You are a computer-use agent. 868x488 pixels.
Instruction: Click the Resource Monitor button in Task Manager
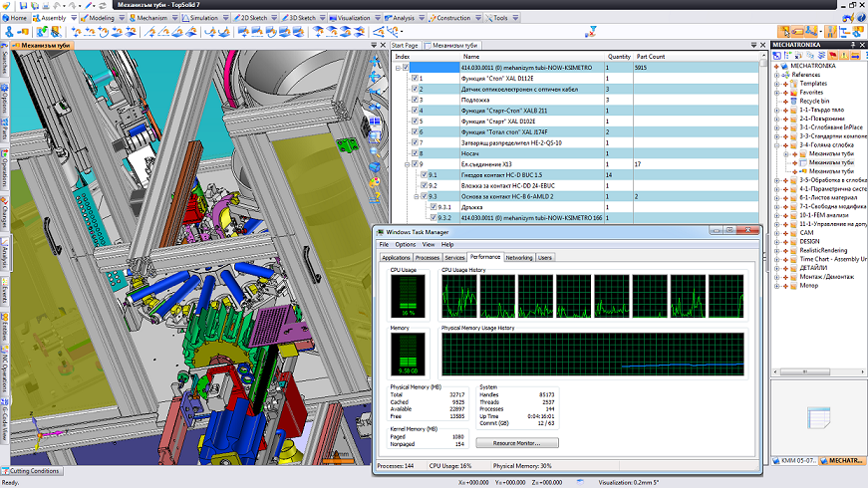tap(517, 443)
